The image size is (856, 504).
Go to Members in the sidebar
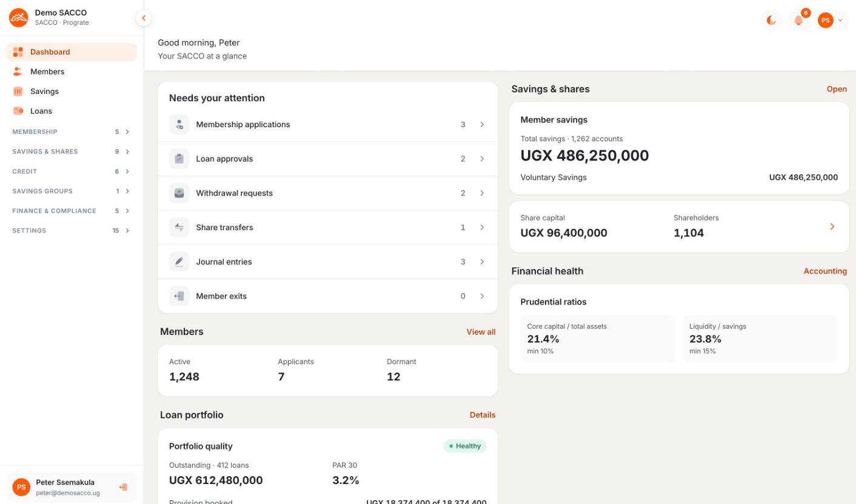[72, 71]
